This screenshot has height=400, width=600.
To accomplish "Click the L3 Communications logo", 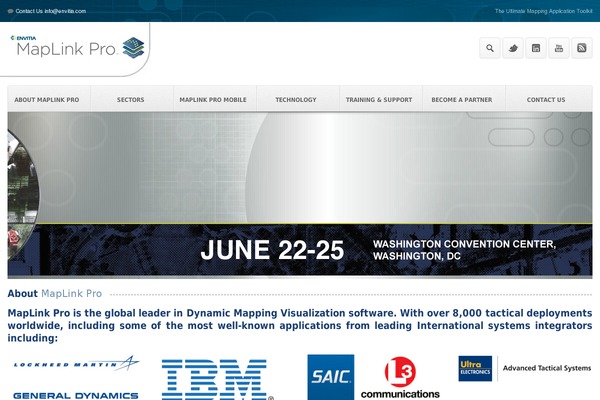I will coord(400,377).
